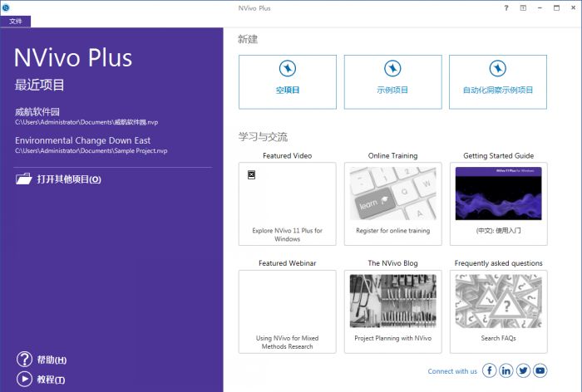Open Project Planning with NVivo blog post
The height and width of the screenshot is (392, 582).
[x=392, y=338]
